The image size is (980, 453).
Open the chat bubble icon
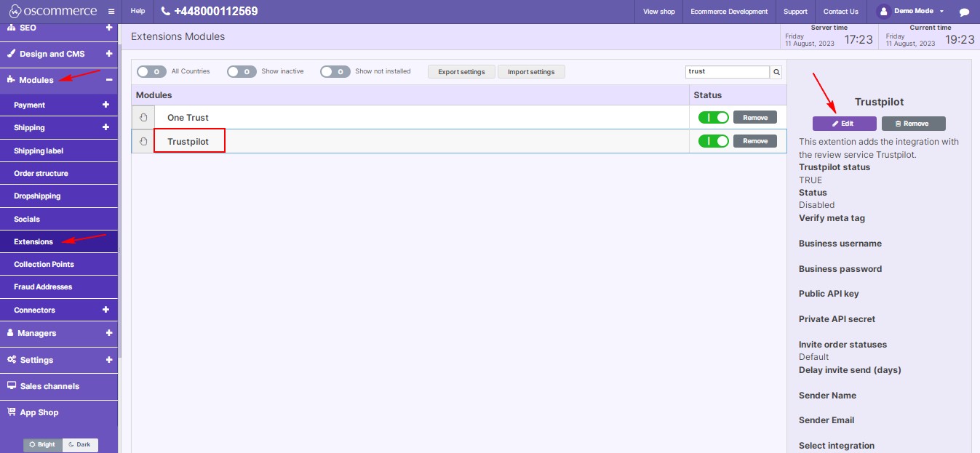pyautogui.click(x=964, y=12)
